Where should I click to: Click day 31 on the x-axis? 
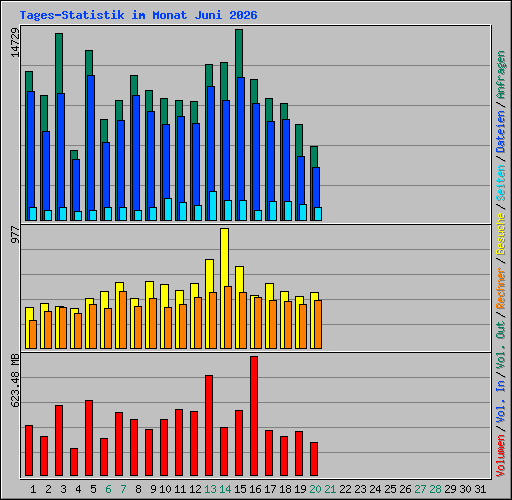pos(480,489)
